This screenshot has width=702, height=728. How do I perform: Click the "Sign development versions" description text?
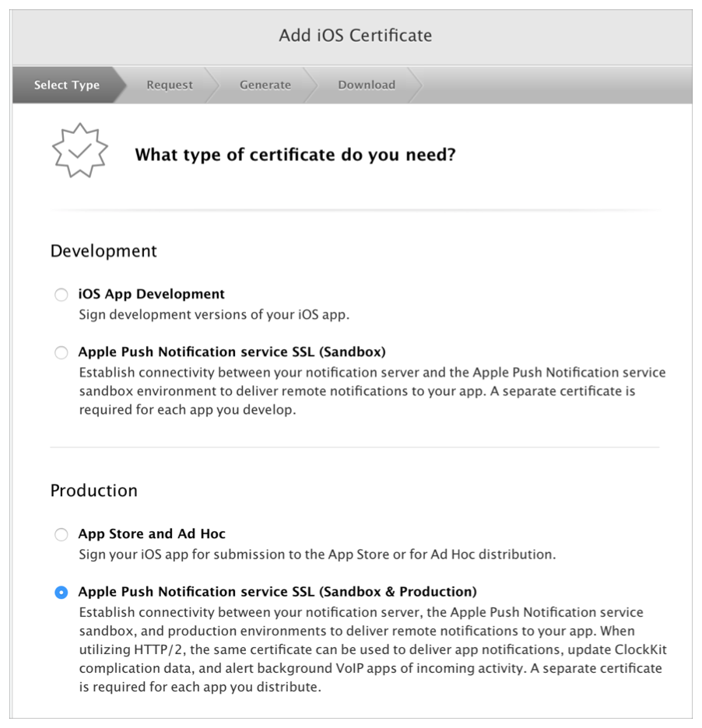pos(215,315)
